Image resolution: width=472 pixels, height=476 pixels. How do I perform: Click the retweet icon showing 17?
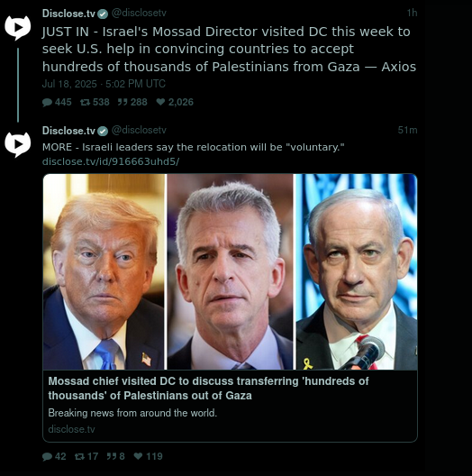pos(79,456)
